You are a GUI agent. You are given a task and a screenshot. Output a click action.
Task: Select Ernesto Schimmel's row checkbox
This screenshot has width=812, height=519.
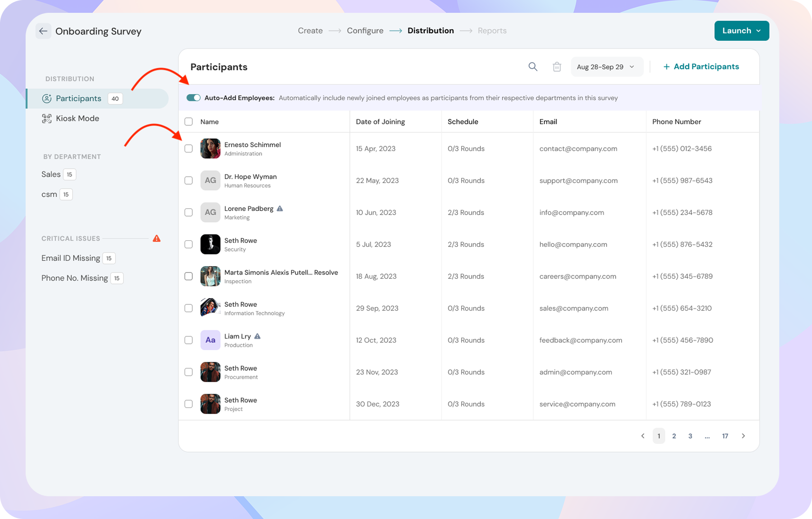tap(188, 149)
